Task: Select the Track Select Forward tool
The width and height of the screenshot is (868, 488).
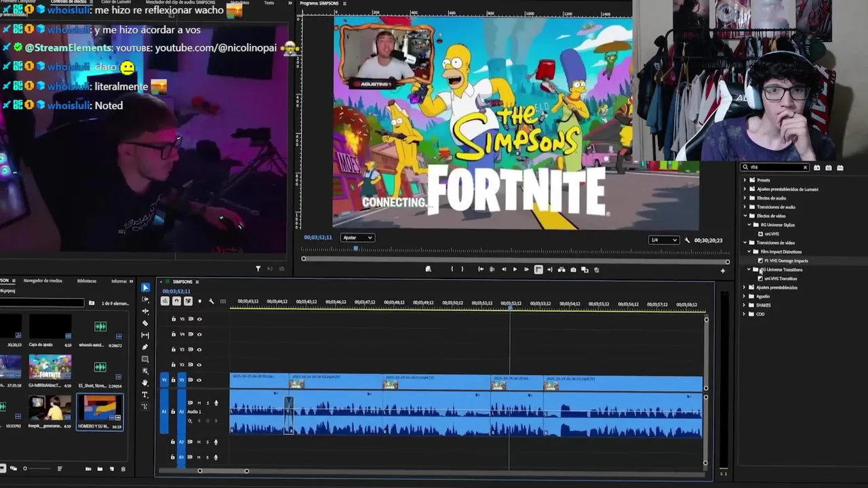Action: pyautogui.click(x=145, y=300)
